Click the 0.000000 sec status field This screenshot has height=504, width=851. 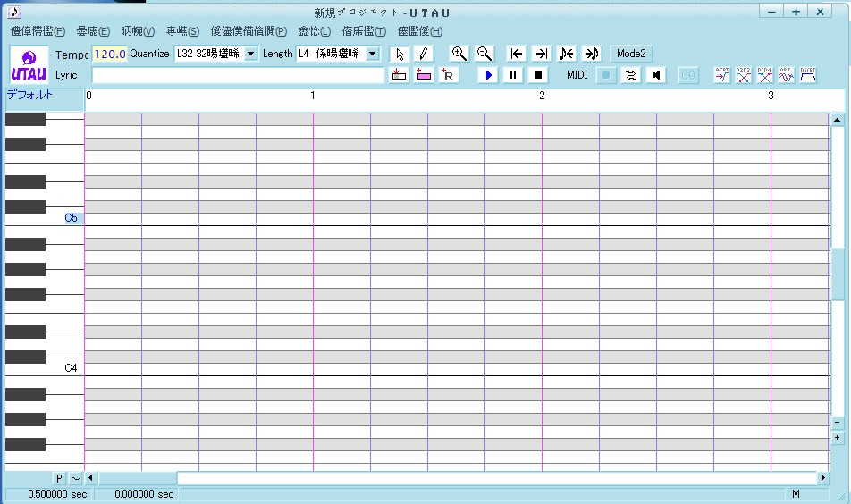tap(138, 493)
